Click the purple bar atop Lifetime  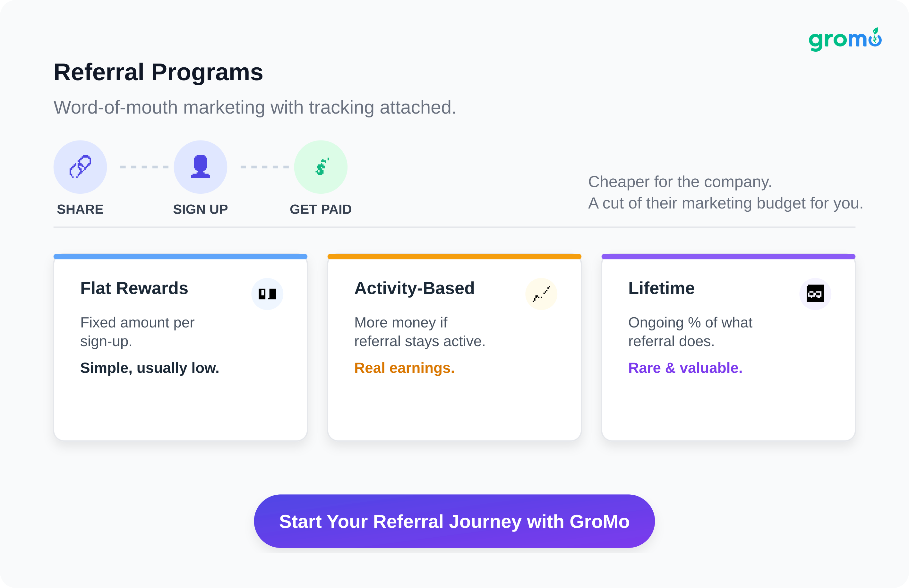pyautogui.click(x=728, y=257)
